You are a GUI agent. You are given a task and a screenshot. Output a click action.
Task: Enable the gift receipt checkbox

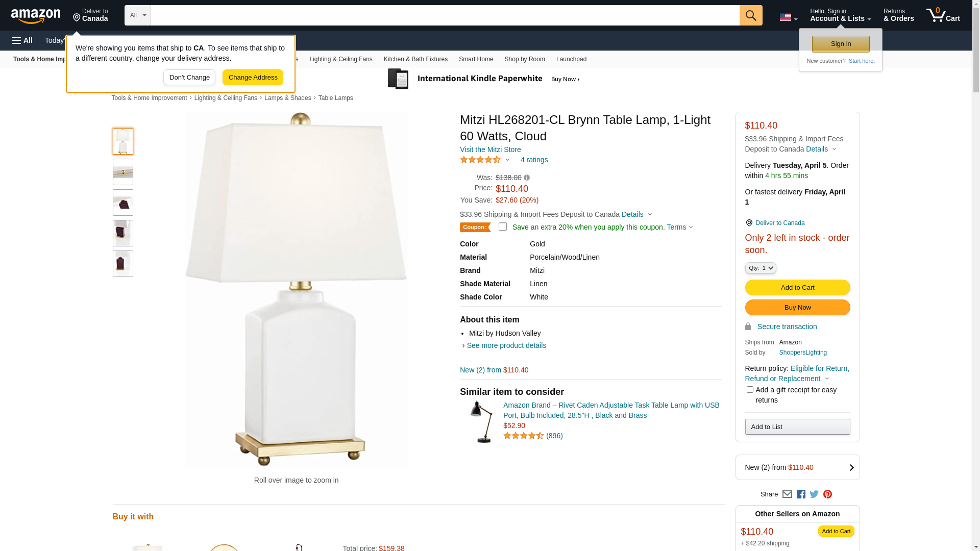(x=750, y=390)
